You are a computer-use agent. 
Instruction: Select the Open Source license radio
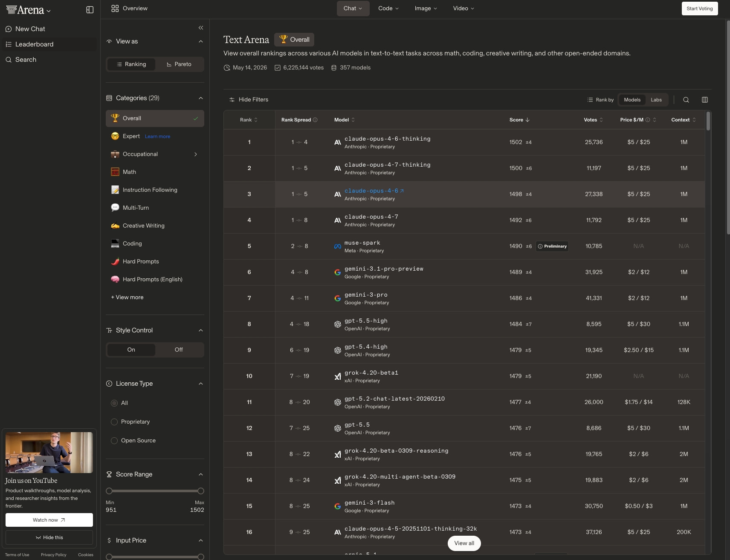pyautogui.click(x=114, y=441)
